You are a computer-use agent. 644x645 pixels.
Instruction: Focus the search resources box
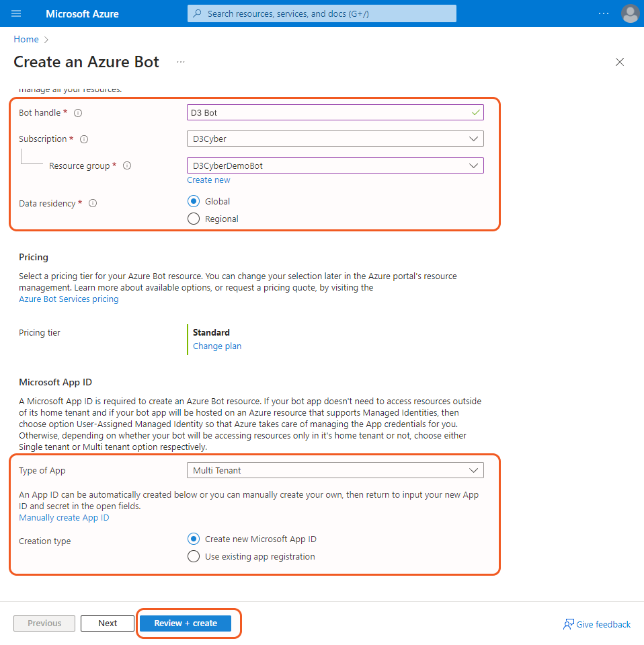click(x=321, y=13)
